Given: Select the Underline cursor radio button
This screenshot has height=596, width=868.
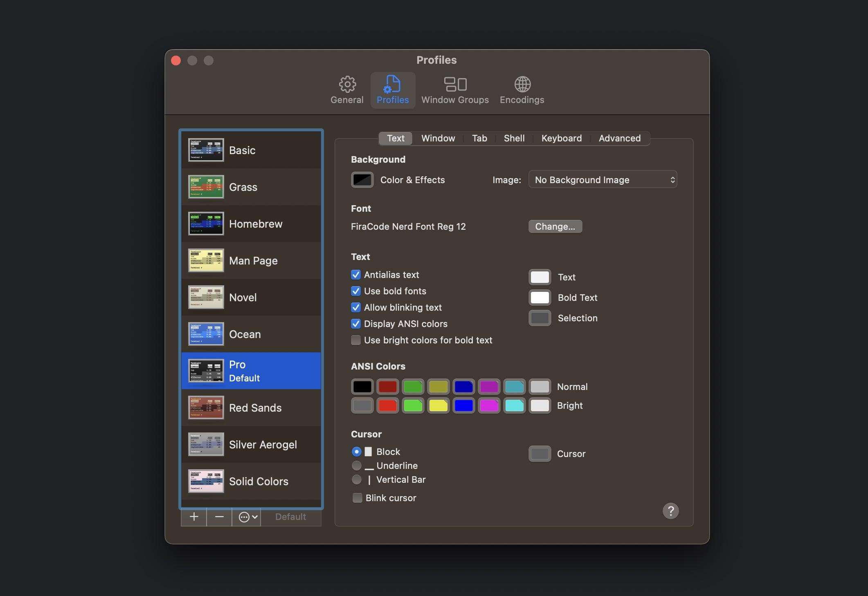Looking at the screenshot, I should click(355, 466).
